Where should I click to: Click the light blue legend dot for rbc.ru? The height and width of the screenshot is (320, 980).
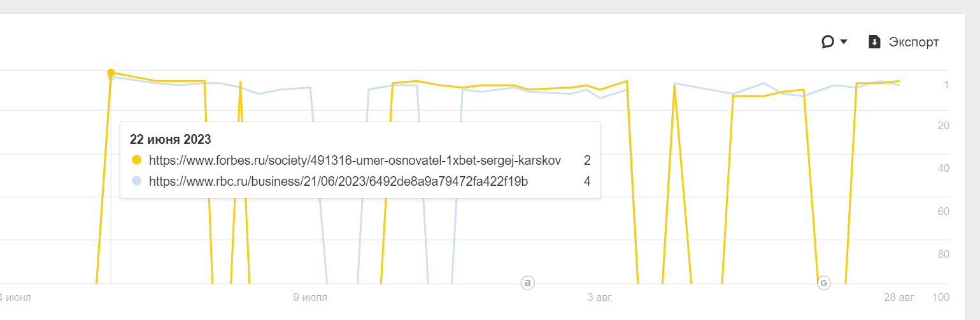tap(136, 181)
